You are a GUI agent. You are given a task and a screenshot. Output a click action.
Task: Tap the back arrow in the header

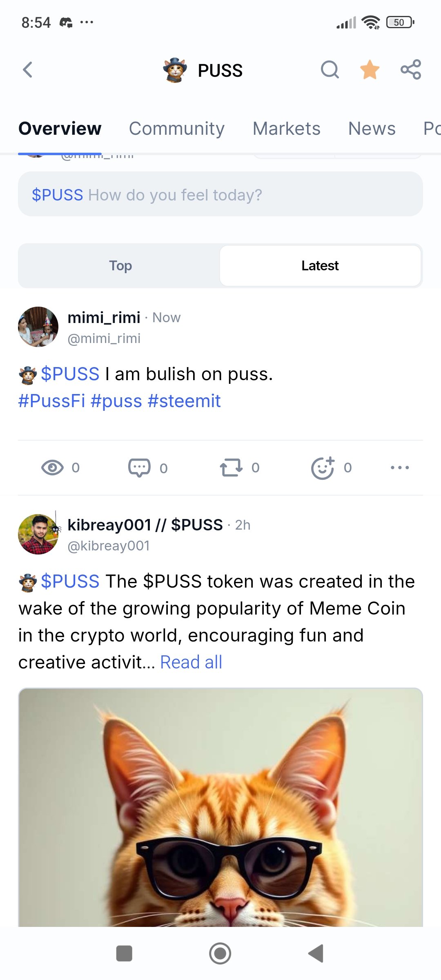27,70
